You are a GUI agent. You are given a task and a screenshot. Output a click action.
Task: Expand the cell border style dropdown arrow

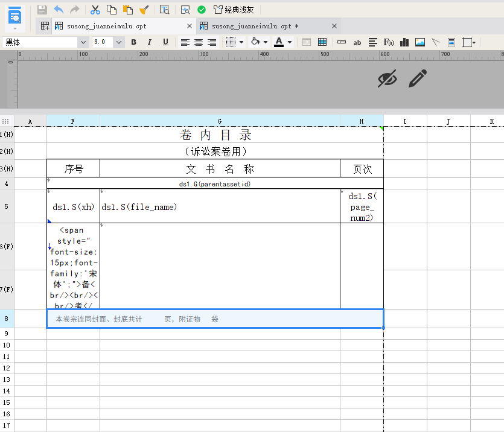click(241, 42)
